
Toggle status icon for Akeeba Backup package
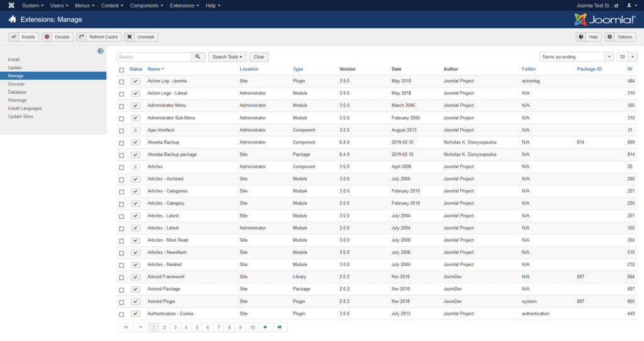(135, 155)
